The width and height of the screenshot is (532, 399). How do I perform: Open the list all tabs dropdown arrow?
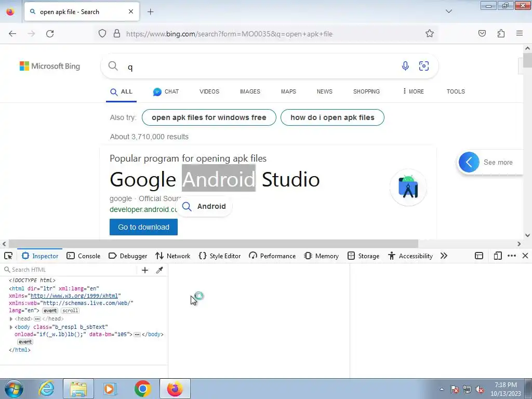click(x=448, y=11)
